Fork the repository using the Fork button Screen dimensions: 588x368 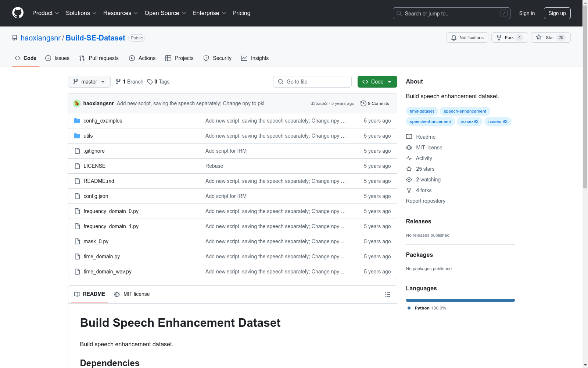pyautogui.click(x=509, y=38)
